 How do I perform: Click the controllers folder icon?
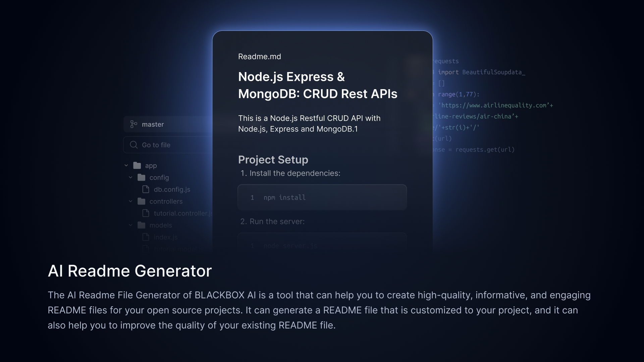tap(141, 201)
